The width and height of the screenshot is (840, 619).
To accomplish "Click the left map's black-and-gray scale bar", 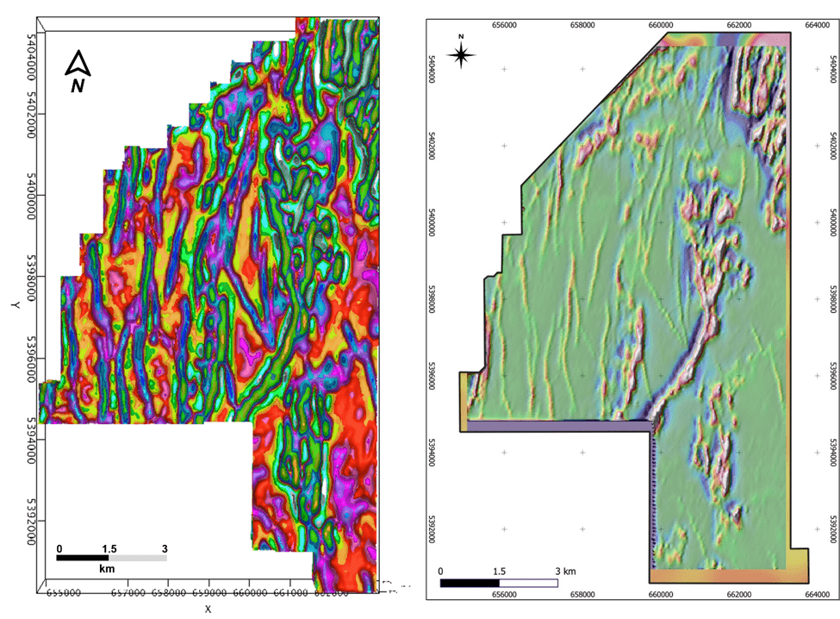I will 111,558.
